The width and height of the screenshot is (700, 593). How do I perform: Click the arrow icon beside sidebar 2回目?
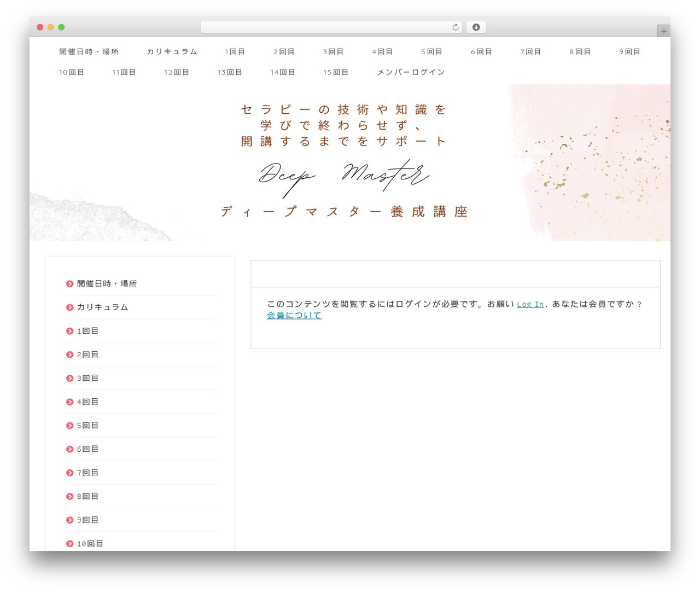(69, 354)
